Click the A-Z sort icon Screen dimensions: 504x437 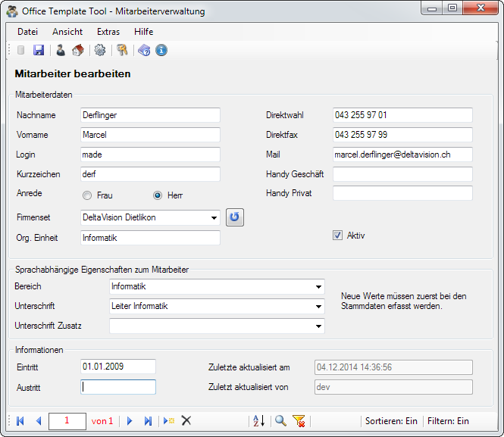coord(258,421)
